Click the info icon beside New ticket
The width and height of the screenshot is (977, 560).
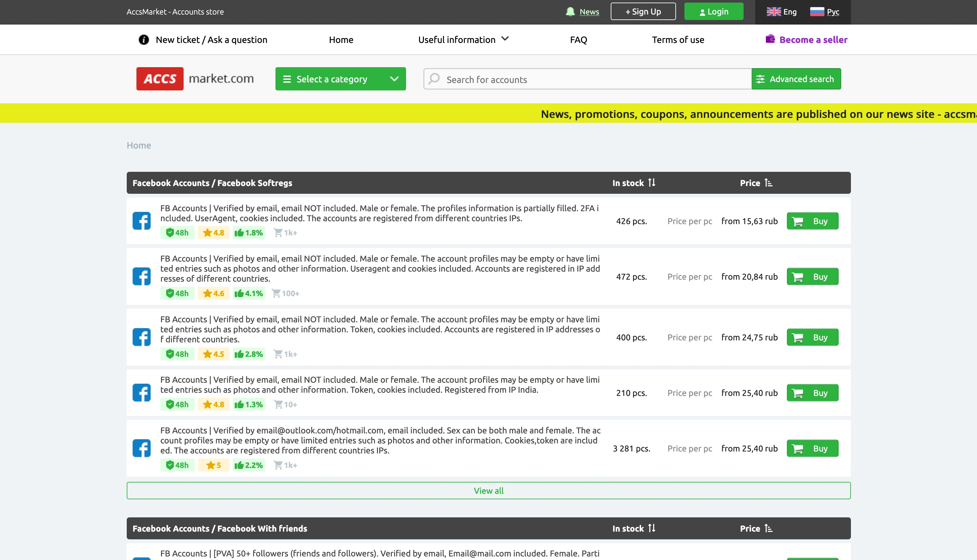point(144,40)
